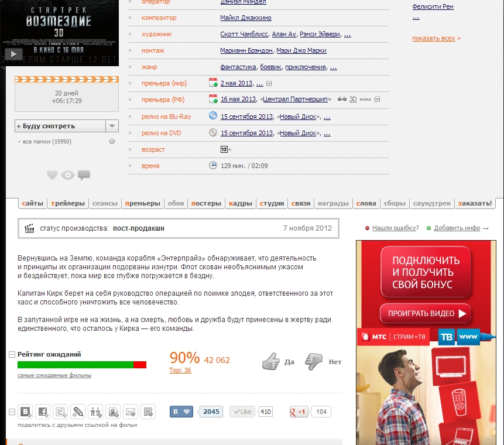This screenshot has height=445, width=504.
Task: Click the Майкл Джаккино composer link
Action: pos(246,18)
